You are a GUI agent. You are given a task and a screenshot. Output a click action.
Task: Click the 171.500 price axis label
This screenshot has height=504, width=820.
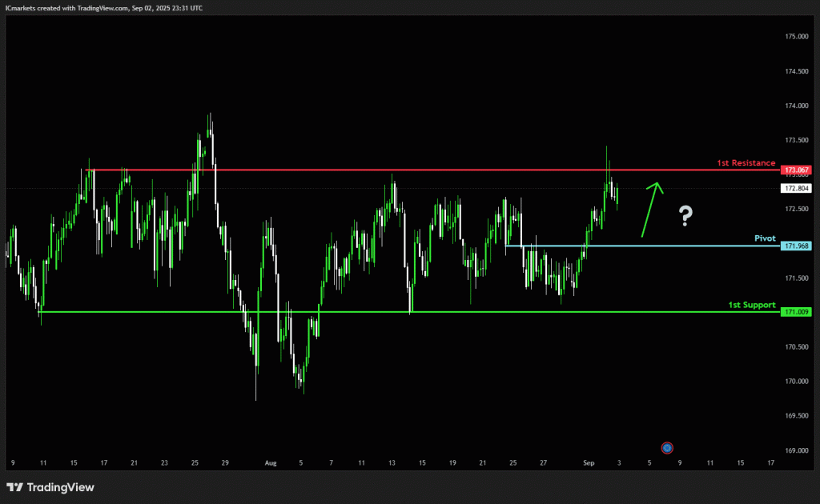point(797,278)
